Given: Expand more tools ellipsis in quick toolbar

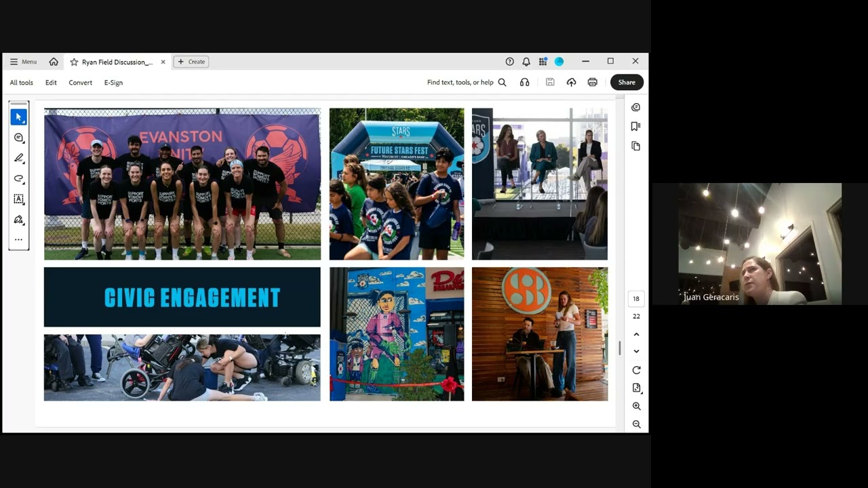Looking at the screenshot, I should 19,240.
